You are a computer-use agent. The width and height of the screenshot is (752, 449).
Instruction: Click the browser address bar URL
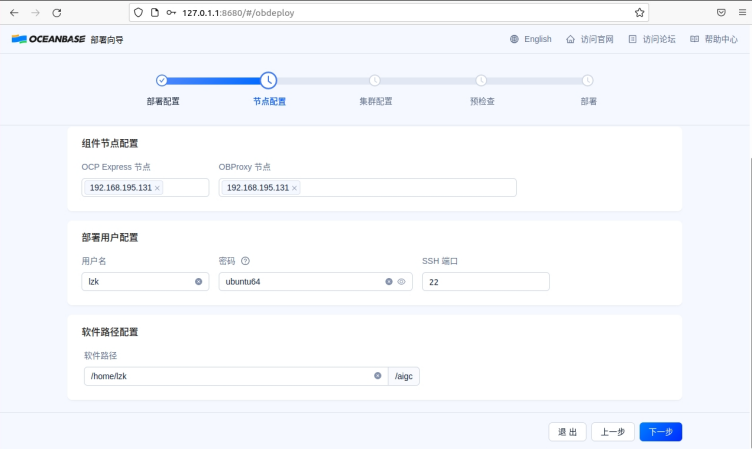click(238, 13)
